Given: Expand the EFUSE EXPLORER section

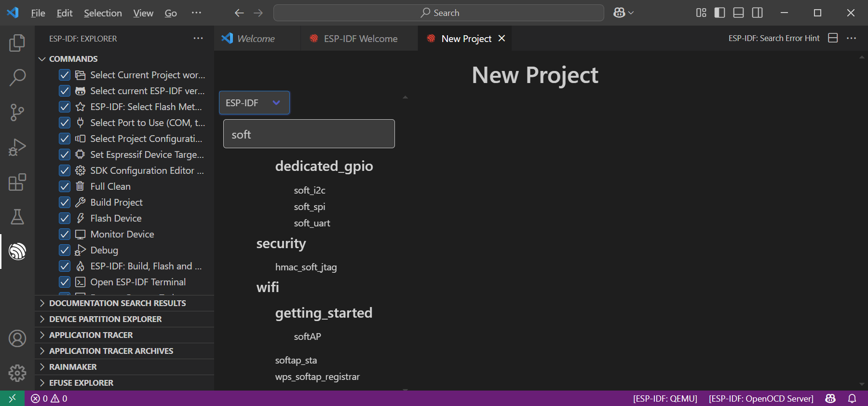Looking at the screenshot, I should 124,383.
